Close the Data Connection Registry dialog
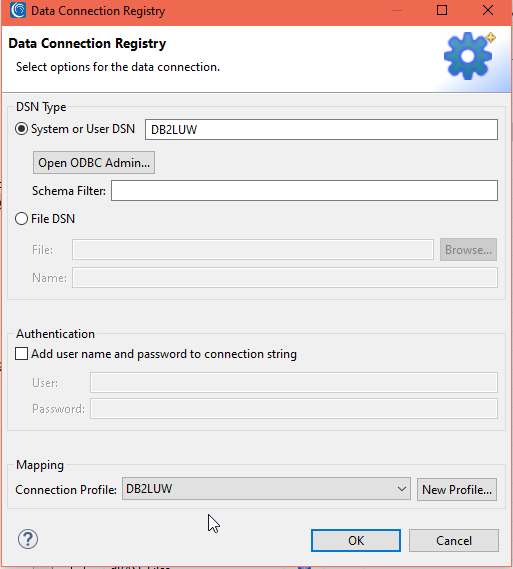Image resolution: width=513 pixels, height=569 pixels. point(488,10)
